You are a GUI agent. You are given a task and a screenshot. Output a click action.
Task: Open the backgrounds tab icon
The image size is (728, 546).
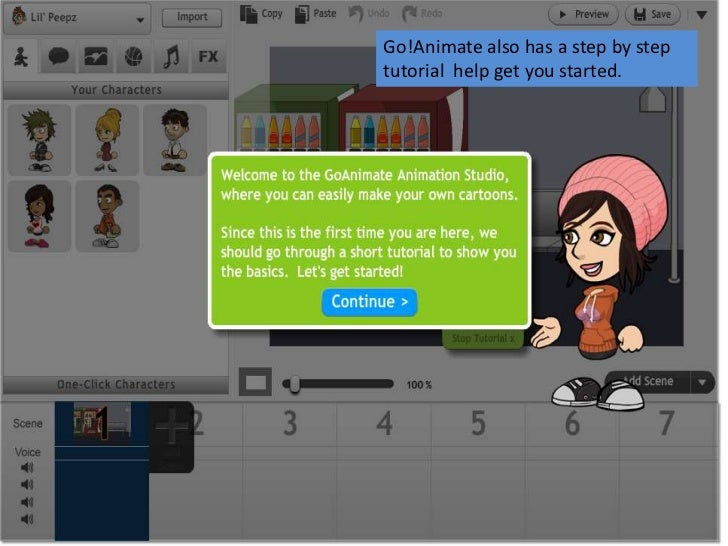click(96, 57)
